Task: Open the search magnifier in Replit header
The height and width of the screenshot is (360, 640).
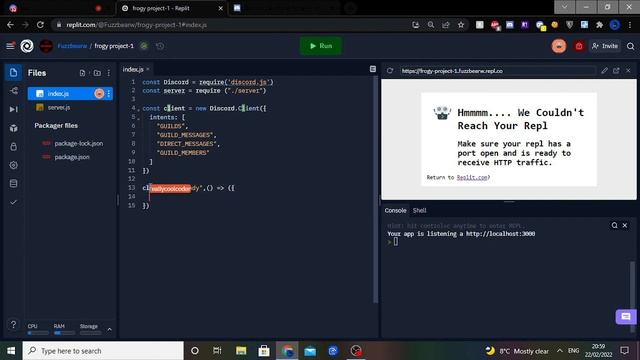Action: 631,46
